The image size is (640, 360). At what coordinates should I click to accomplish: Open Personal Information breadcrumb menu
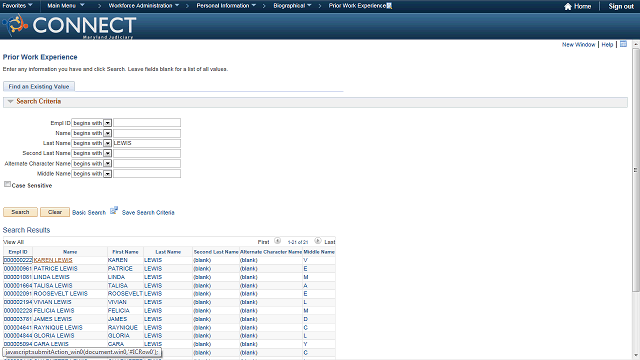226,6
